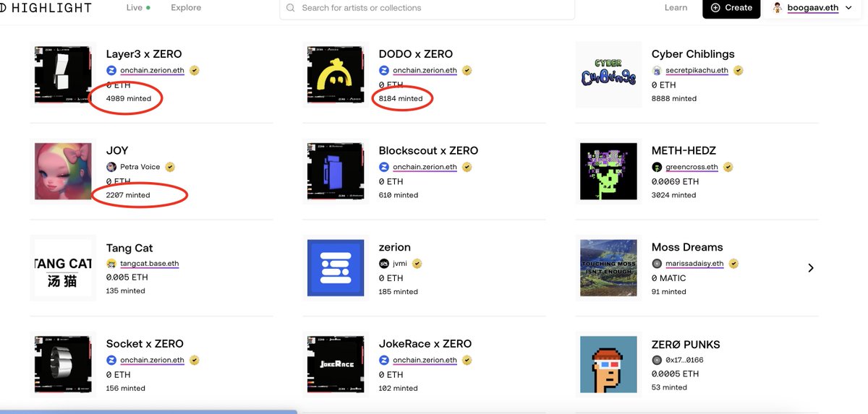This screenshot has height=414, width=868.
Task: Open the zerion collection title
Action: pos(395,247)
